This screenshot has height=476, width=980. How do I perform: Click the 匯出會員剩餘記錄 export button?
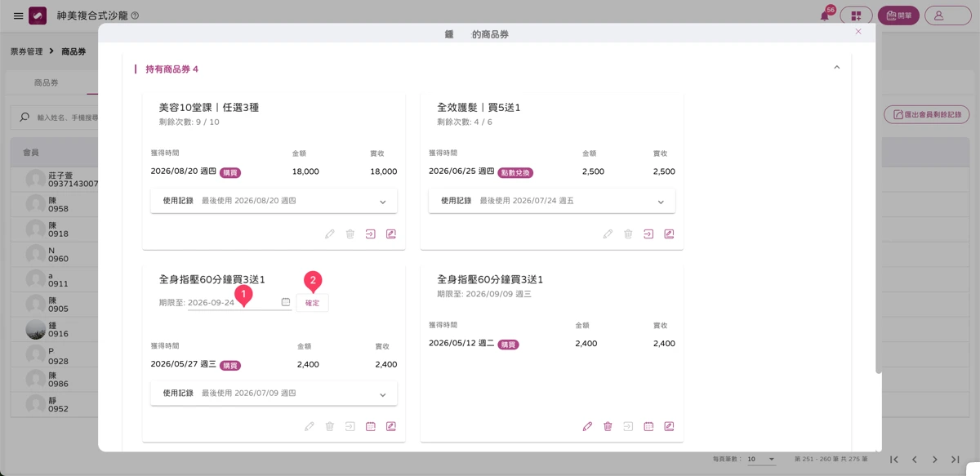[927, 115]
